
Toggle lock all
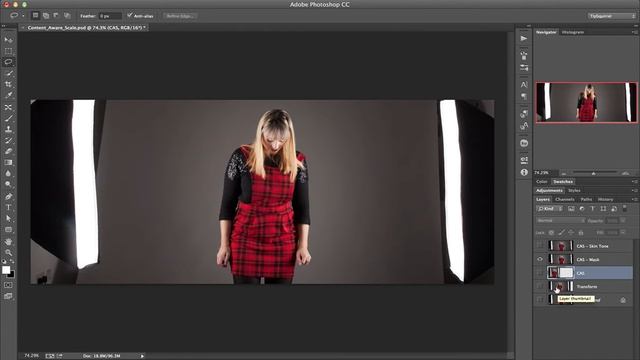[x=581, y=233]
